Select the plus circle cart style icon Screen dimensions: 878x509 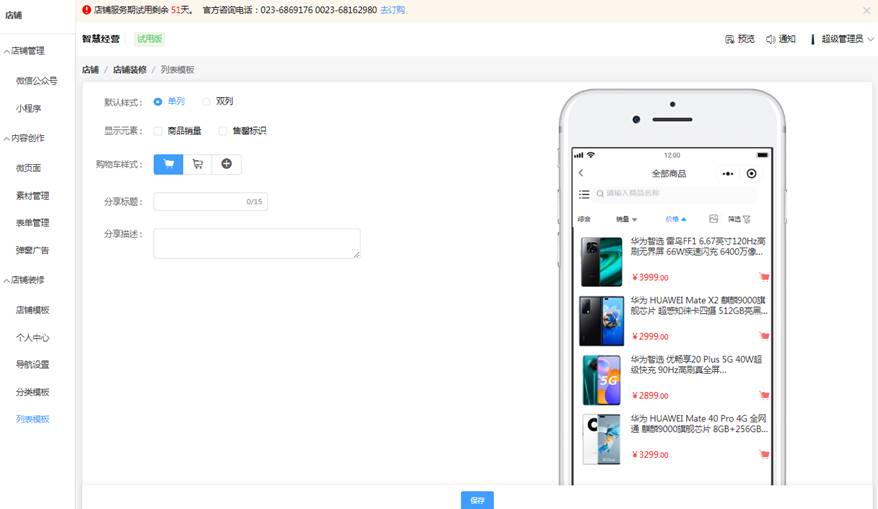[x=227, y=164]
